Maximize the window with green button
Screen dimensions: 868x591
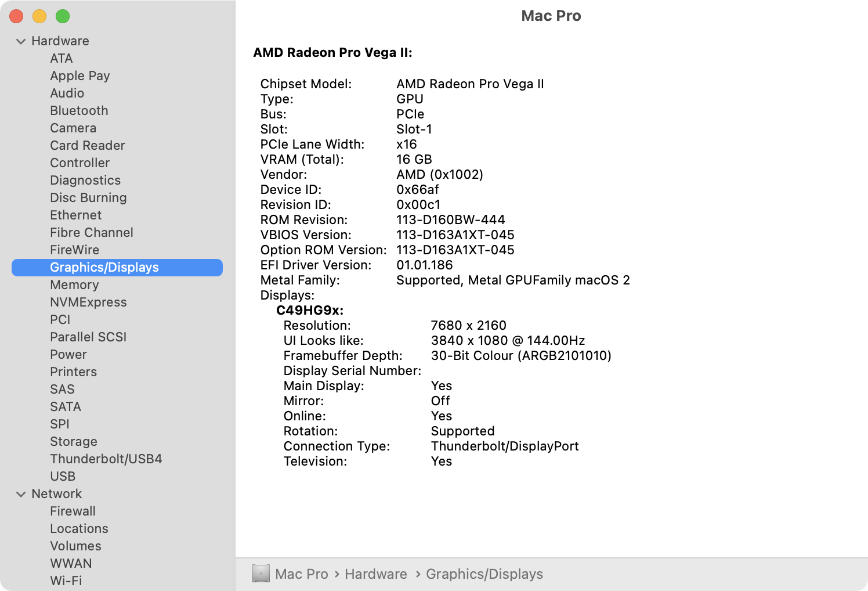[x=63, y=16]
